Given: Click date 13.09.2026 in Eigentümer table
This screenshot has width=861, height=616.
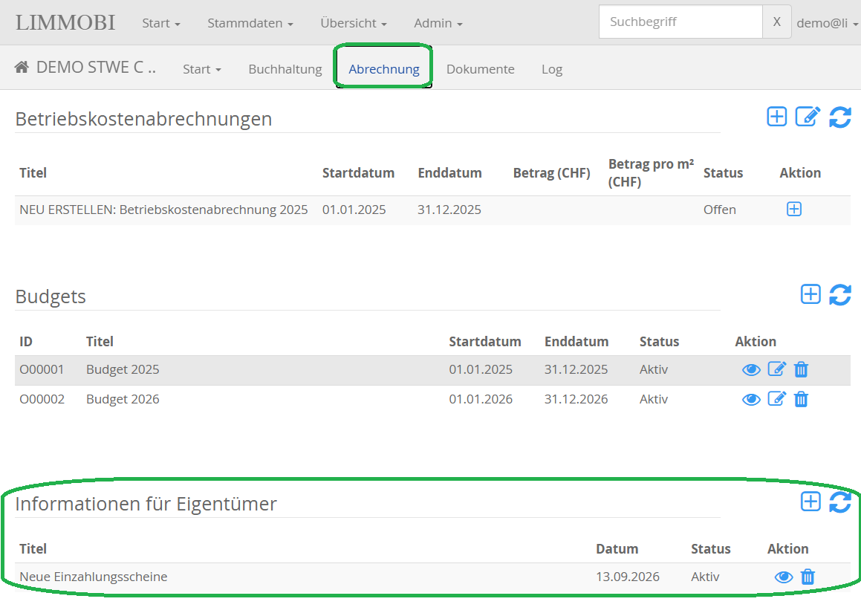Looking at the screenshot, I should coord(628,577).
